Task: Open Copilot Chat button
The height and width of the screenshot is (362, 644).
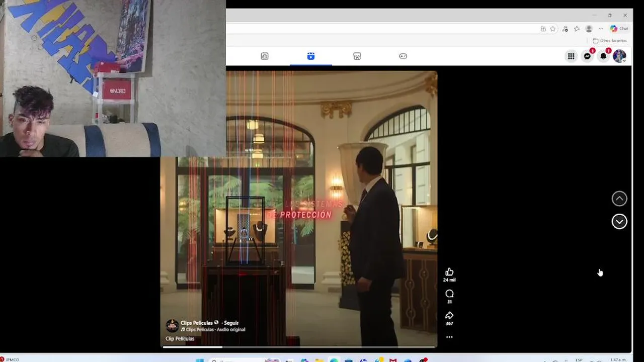Action: (x=619, y=29)
